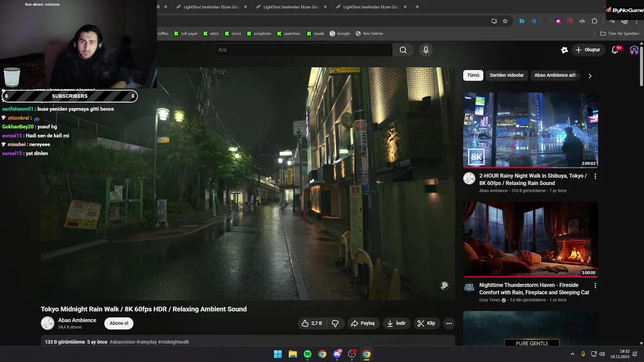Viewport: 644px width, 362px height.
Task: Open the purple extension icon in toolbar
Action: [558, 21]
